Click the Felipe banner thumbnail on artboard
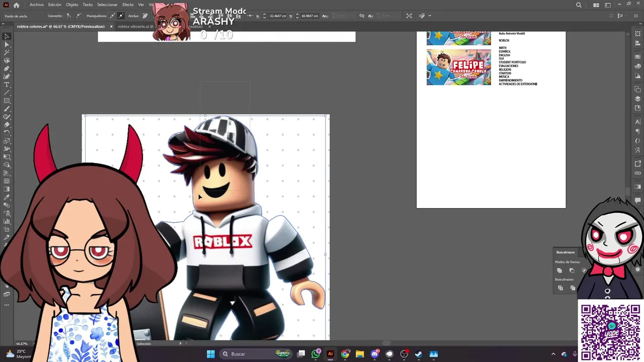Screen dimensions: 644x362 pos(458,67)
